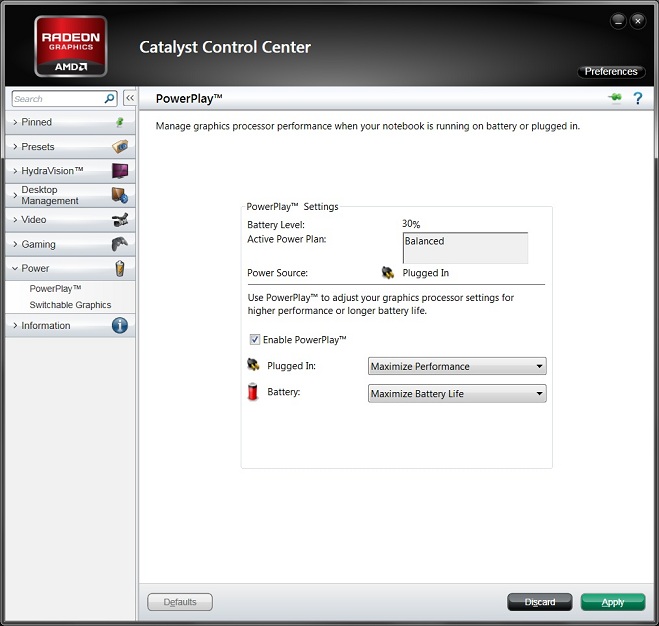659x626 pixels.
Task: Uncheck Enable PowerPlay checkbox
Action: pyautogui.click(x=255, y=339)
